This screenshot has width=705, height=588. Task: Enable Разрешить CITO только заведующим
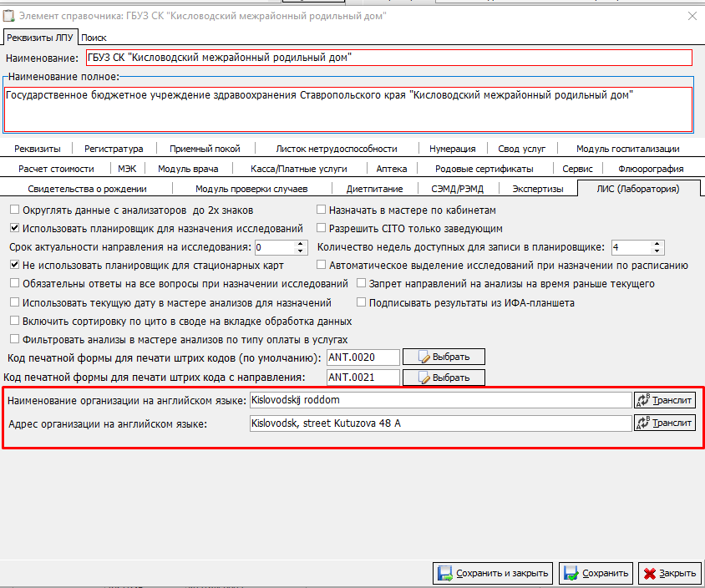click(x=322, y=229)
